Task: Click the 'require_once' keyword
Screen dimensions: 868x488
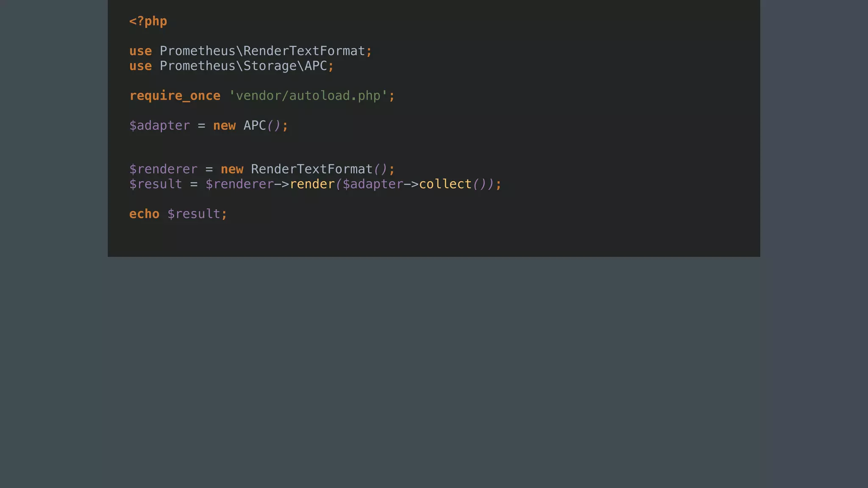Action: (x=175, y=96)
